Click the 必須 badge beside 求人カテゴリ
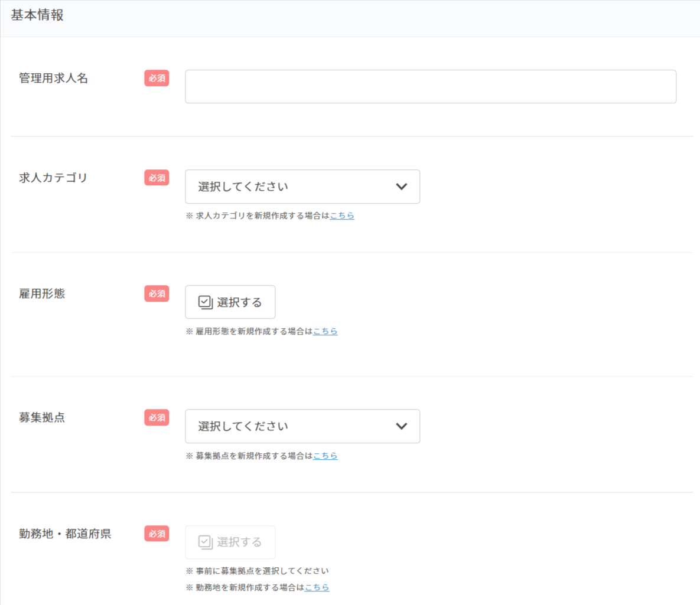 point(157,178)
